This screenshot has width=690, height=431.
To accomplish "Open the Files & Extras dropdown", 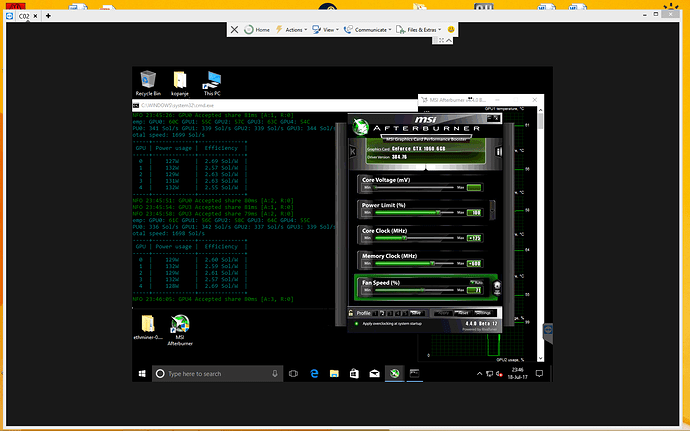I will pyautogui.click(x=419, y=30).
